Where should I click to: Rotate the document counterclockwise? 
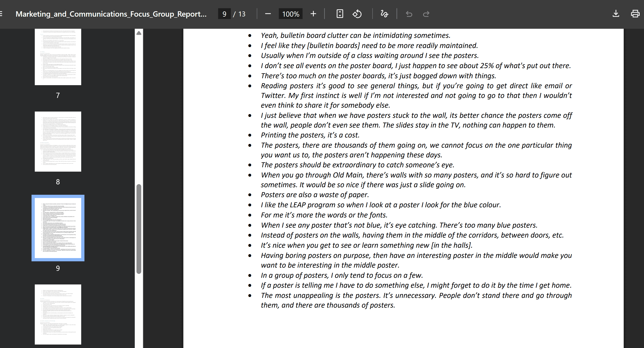357,14
